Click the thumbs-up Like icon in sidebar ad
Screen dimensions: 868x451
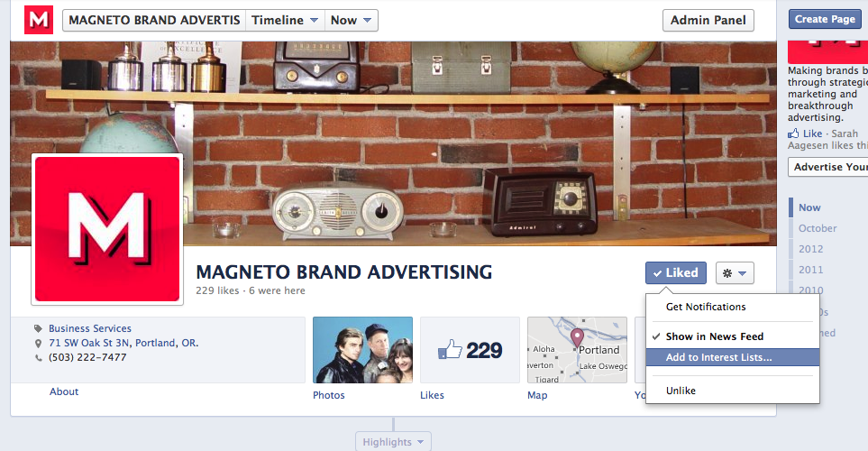(793, 133)
